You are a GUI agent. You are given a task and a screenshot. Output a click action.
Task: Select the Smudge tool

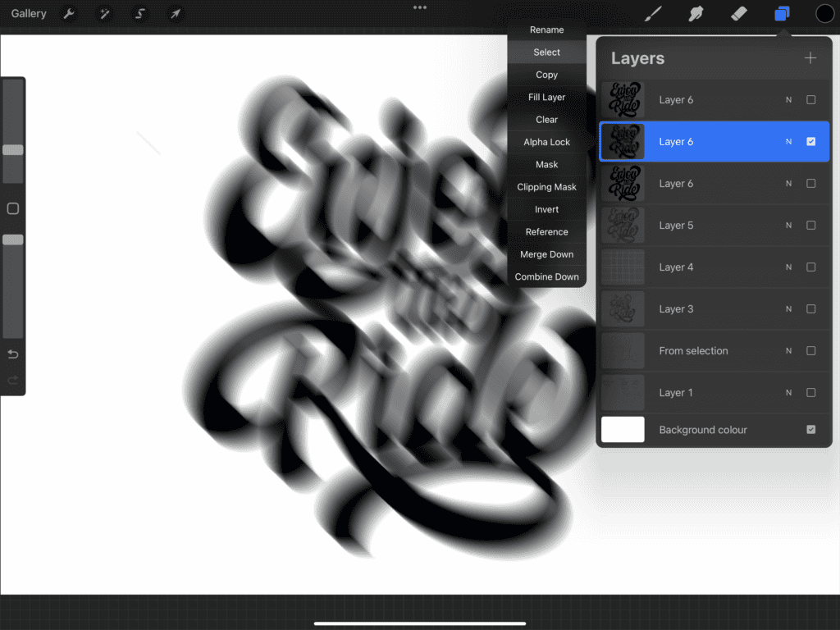click(x=696, y=14)
